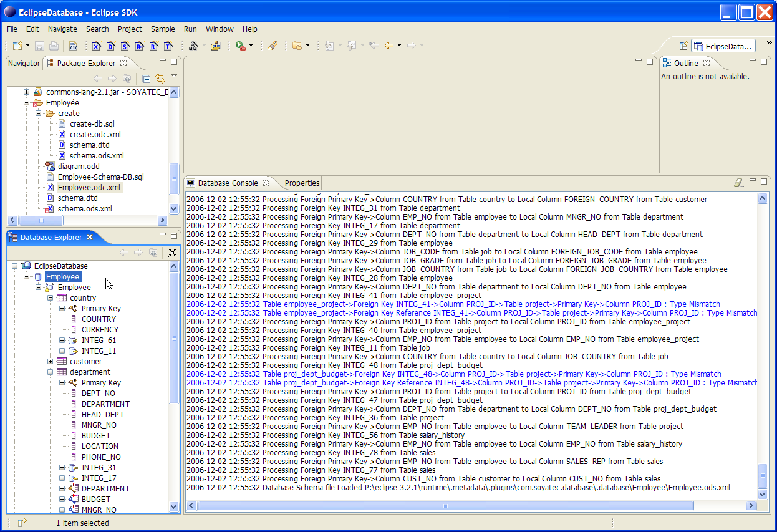Clear the Database Console output
Screen dimensions: 777x532
coord(739,183)
